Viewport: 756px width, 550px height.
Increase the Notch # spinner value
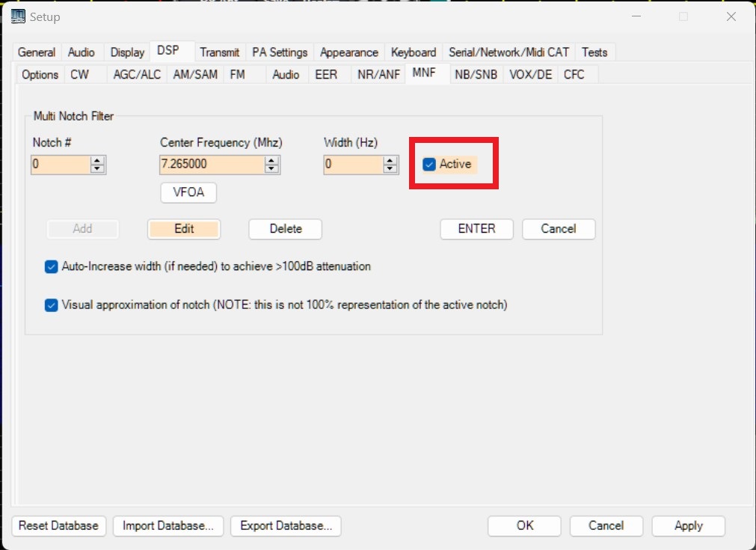97,160
